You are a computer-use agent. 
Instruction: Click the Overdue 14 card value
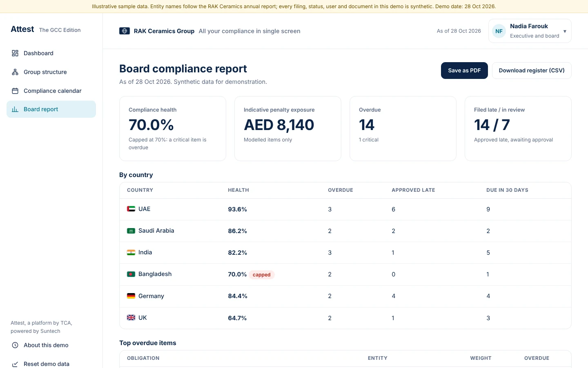point(367,125)
